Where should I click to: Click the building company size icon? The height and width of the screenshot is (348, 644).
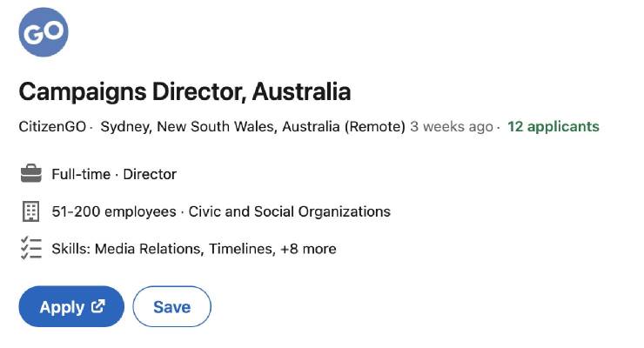[x=30, y=211]
